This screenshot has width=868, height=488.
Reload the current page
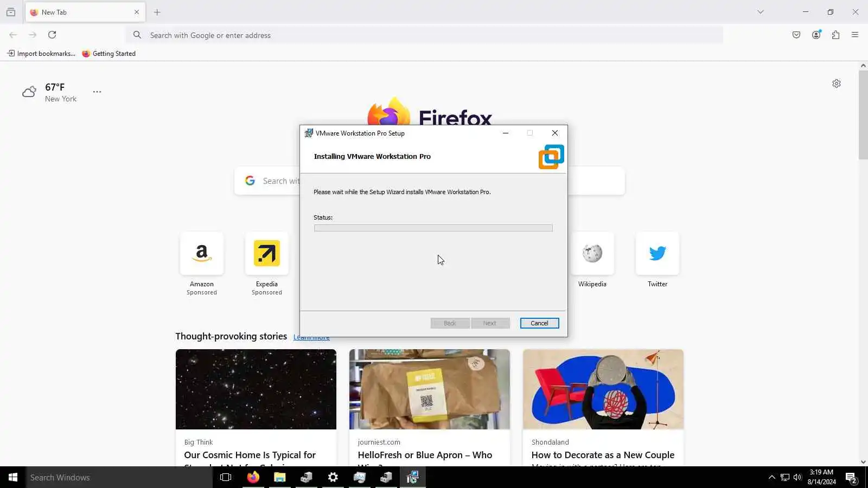[x=52, y=35]
